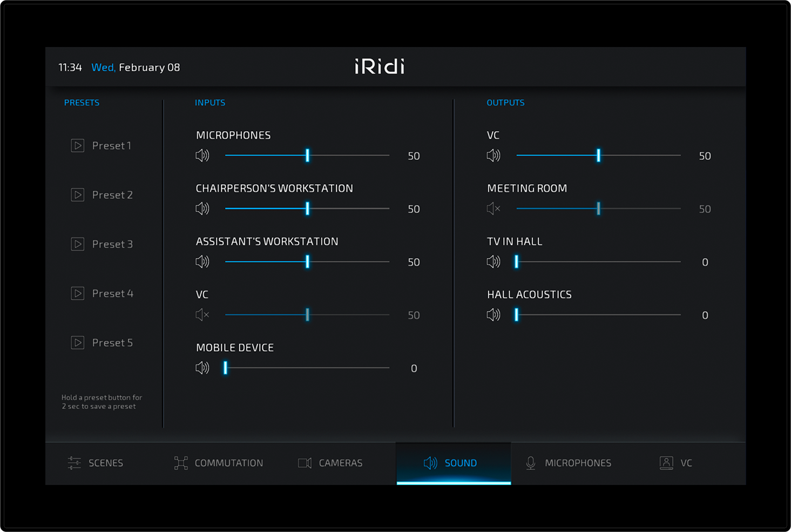Open the Cameras tab
This screenshot has height=532, width=791.
click(330, 463)
